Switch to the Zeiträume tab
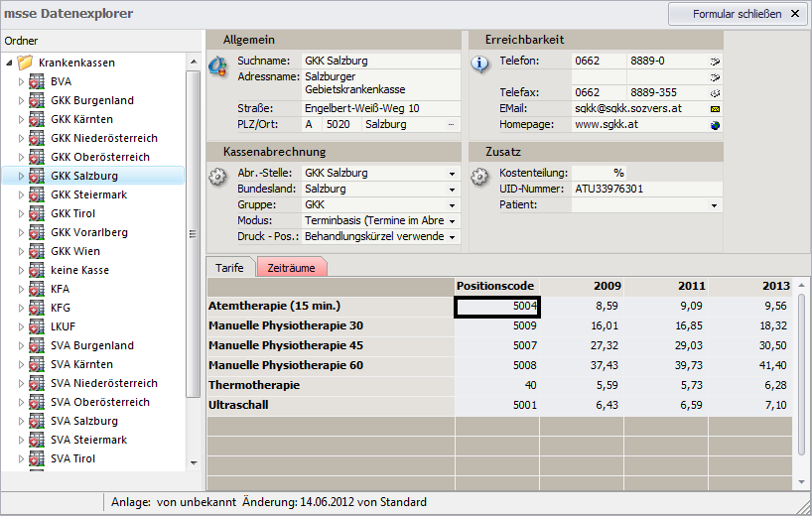 (291, 268)
